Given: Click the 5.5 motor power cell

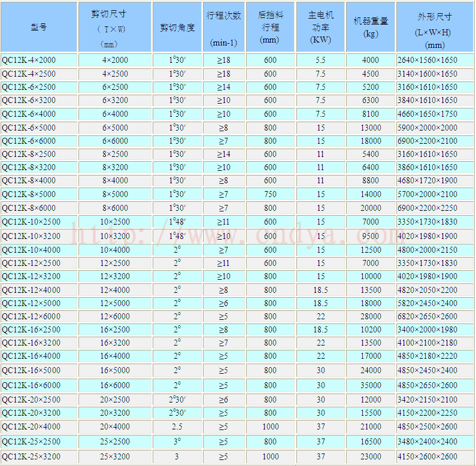Looking at the screenshot, I should [321, 60].
